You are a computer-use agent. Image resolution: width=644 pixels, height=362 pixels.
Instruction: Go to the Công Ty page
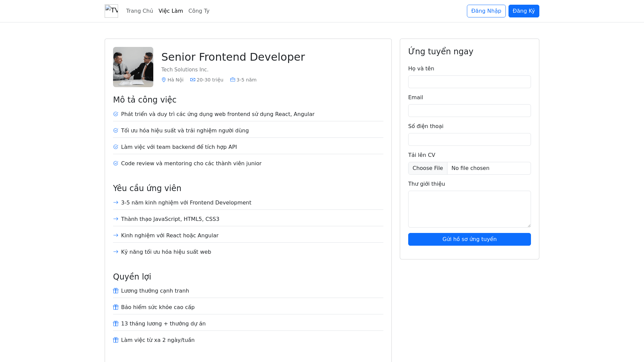(x=199, y=11)
